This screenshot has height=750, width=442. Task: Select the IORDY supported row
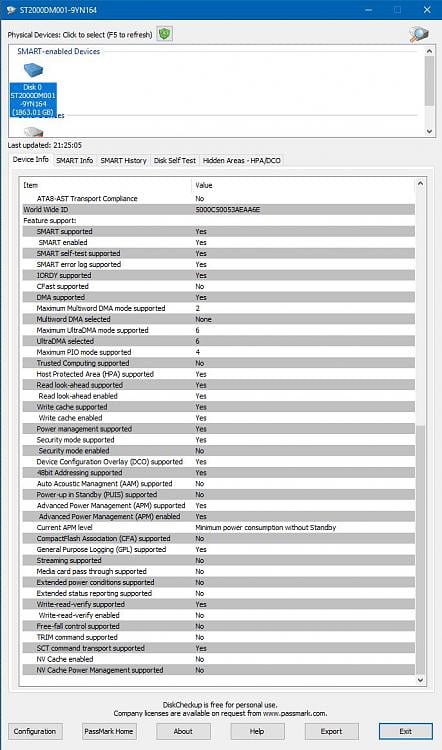point(218,276)
